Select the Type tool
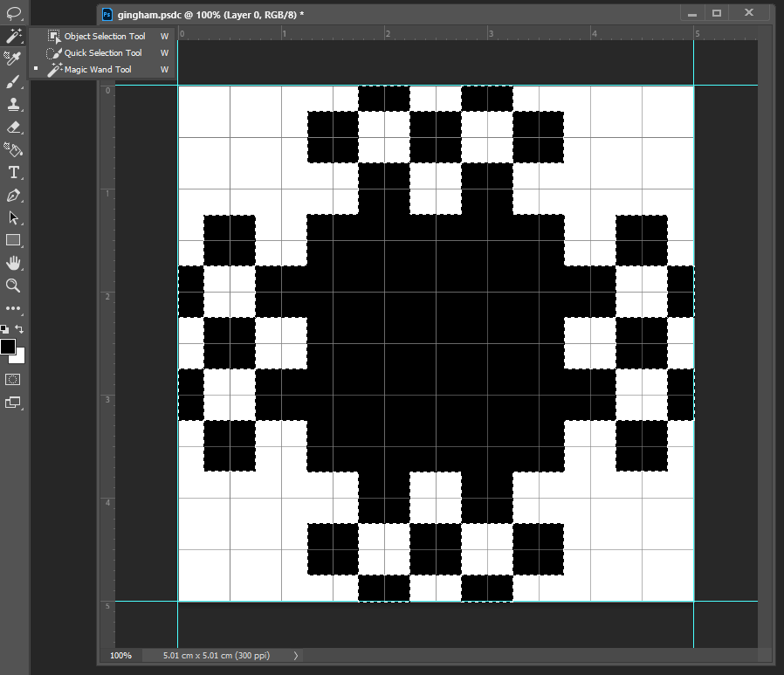Image resolution: width=784 pixels, height=675 pixels. click(13, 173)
